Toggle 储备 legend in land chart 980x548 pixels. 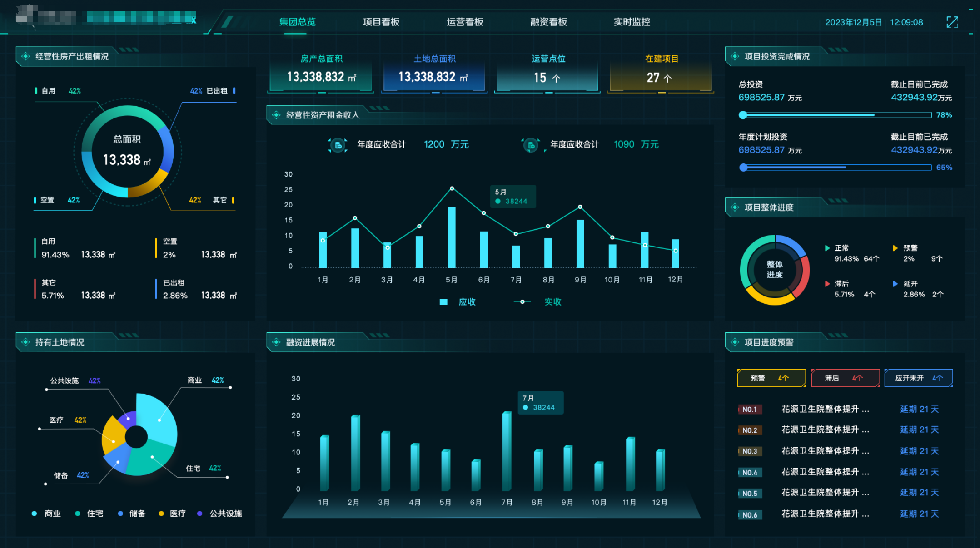click(x=132, y=513)
